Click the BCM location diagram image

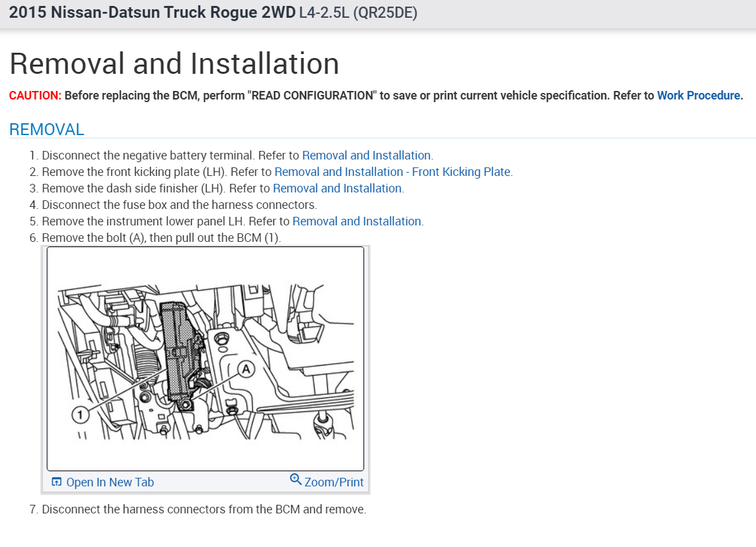tap(205, 359)
